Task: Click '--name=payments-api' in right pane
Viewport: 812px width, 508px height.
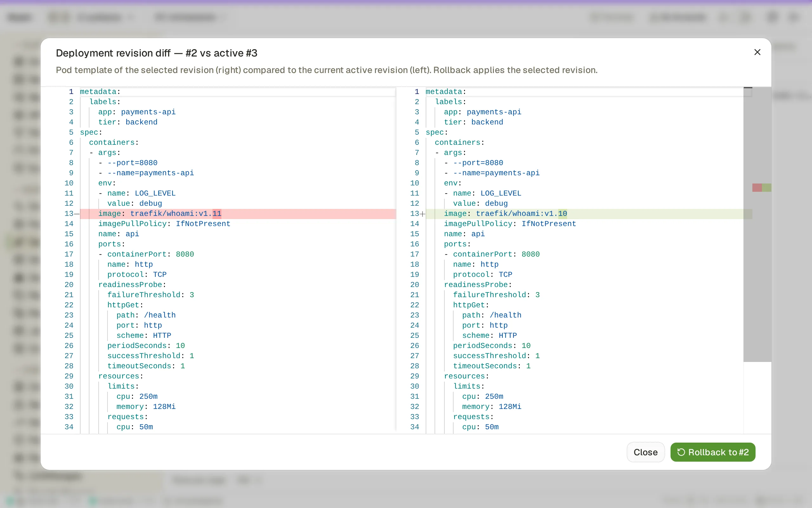Action: (496, 173)
